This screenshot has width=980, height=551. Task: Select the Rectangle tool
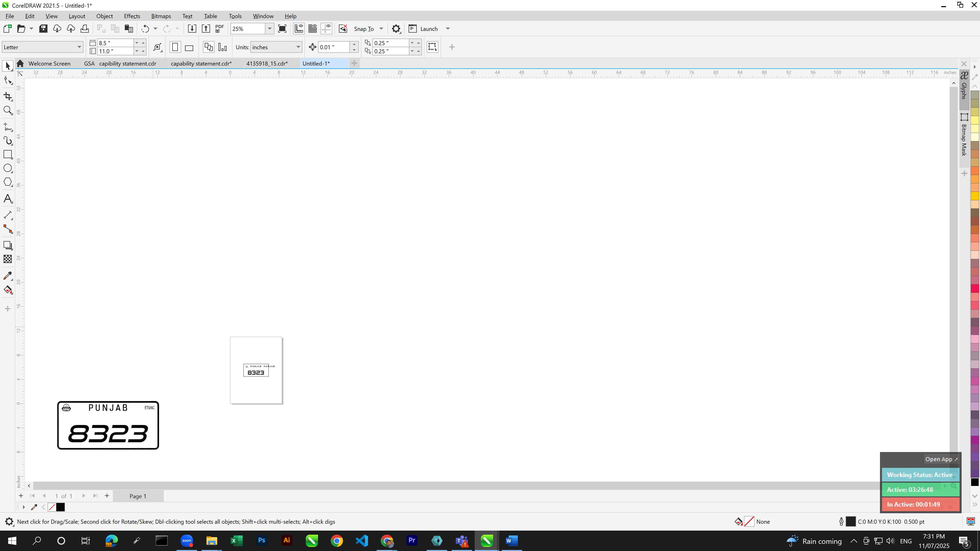[x=8, y=154]
